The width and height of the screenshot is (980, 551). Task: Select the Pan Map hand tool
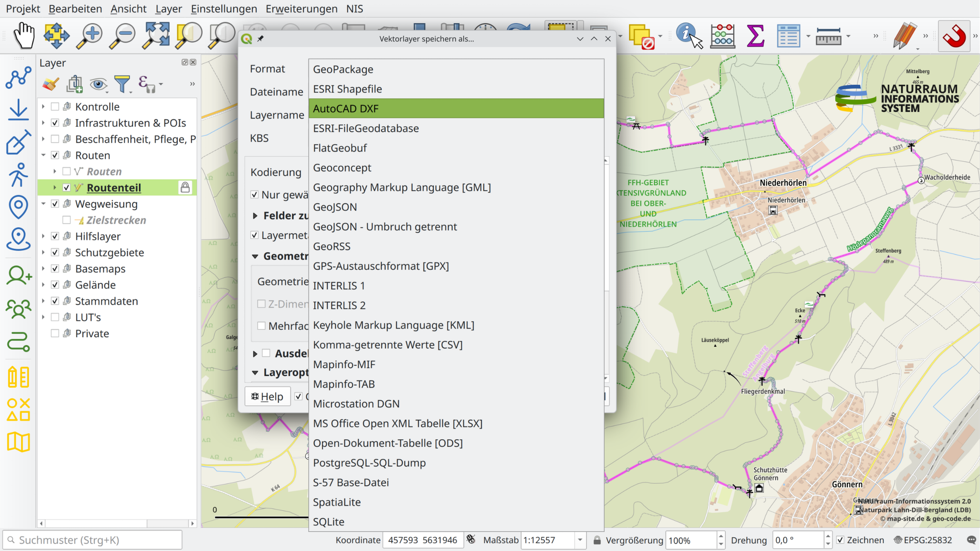pyautogui.click(x=25, y=36)
